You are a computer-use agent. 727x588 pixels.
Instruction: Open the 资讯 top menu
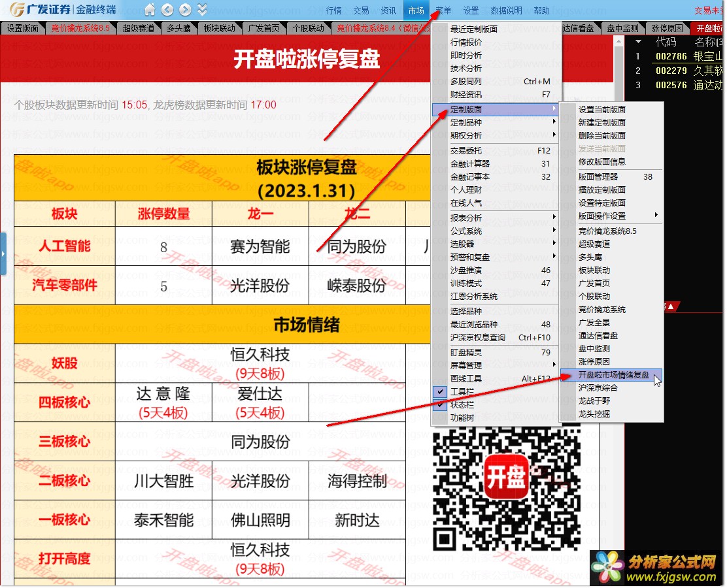tap(388, 10)
